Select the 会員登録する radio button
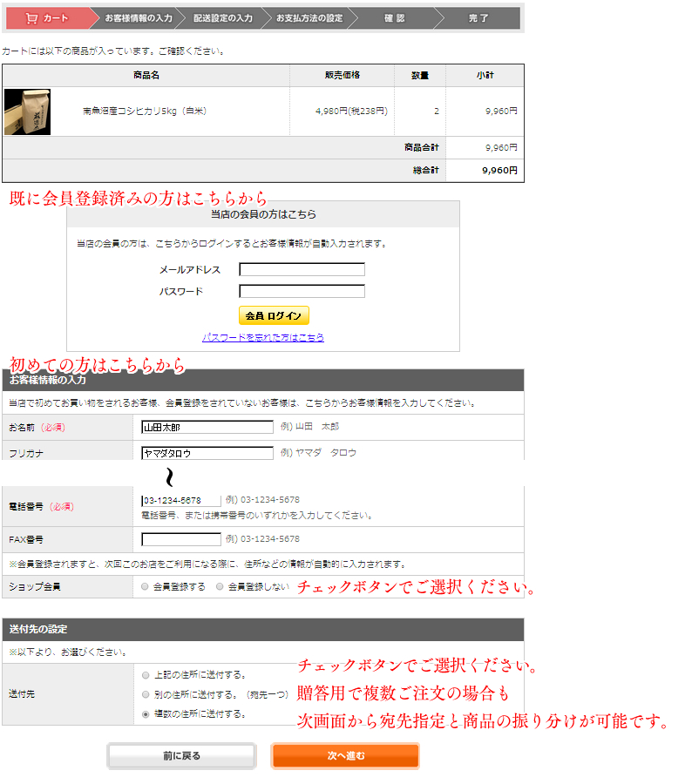Image resolution: width=692 pixels, height=784 pixels. coord(145,587)
